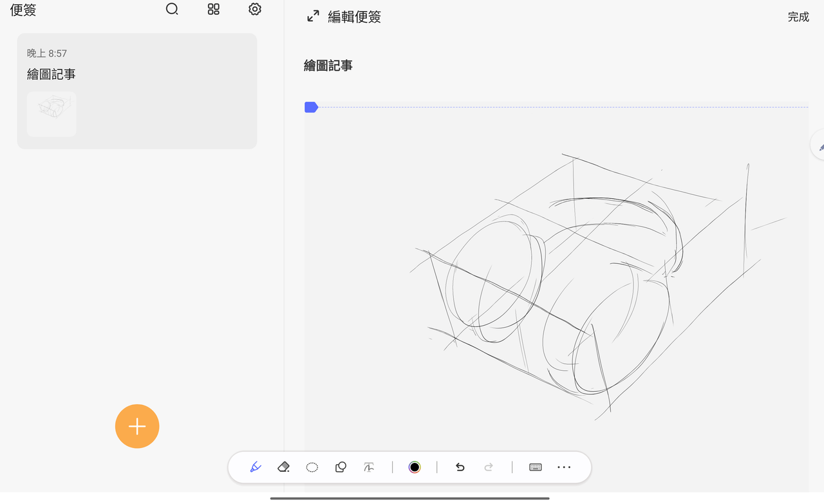
Task: Tap the handwriting-to-text tool
Action: click(x=369, y=467)
